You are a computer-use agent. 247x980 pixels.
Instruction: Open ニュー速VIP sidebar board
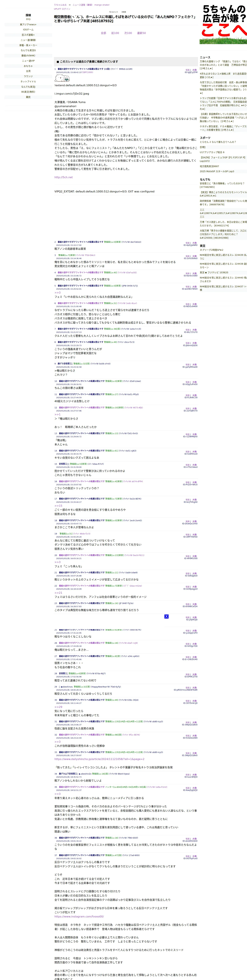(28, 61)
